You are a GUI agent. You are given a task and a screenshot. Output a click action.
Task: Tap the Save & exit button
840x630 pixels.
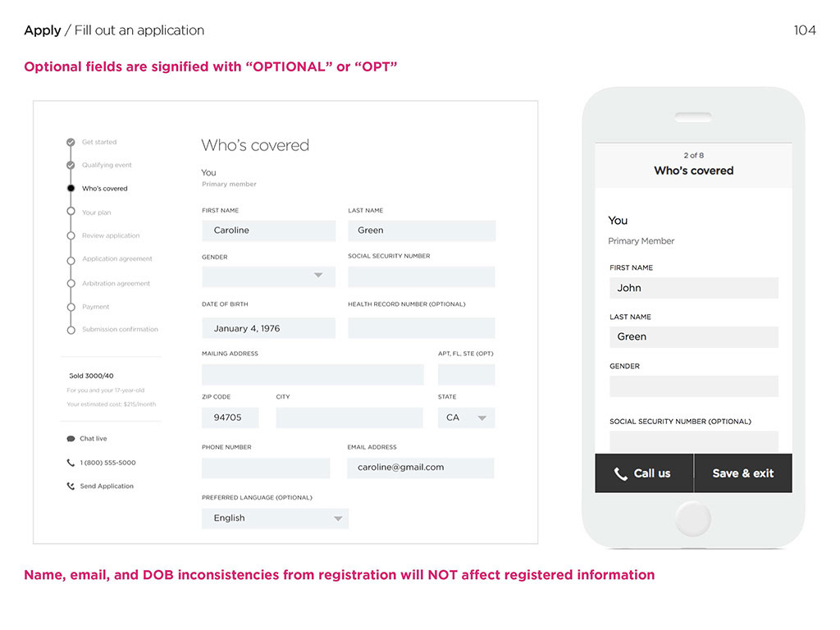click(743, 473)
